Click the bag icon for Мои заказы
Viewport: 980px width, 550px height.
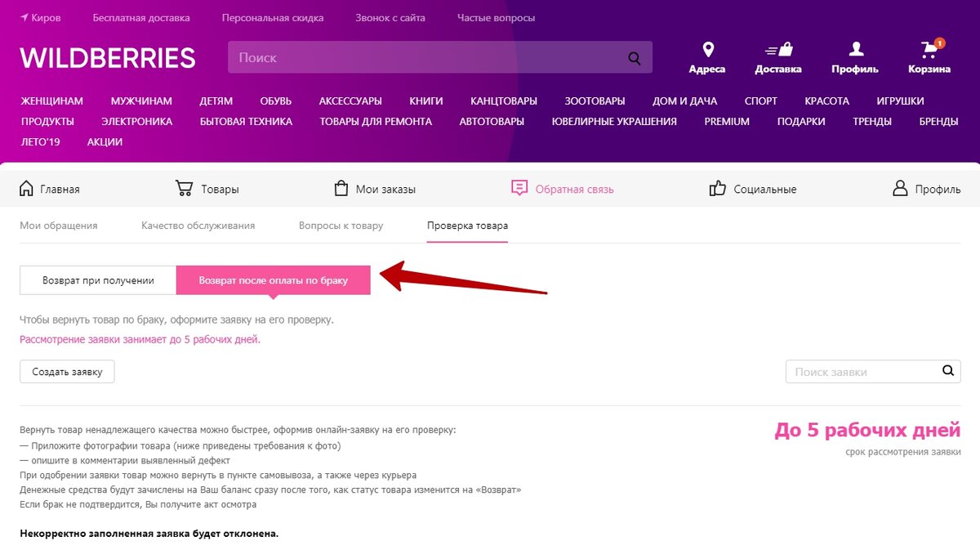tap(341, 189)
